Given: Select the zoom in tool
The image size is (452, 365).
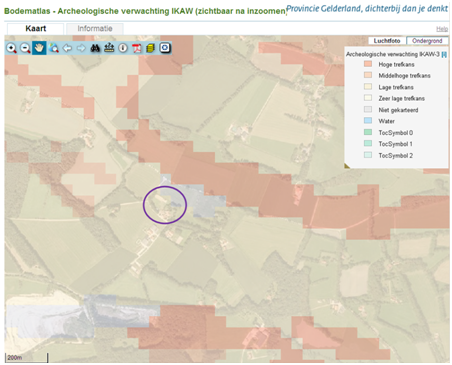Looking at the screenshot, I should pyautogui.click(x=12, y=48).
